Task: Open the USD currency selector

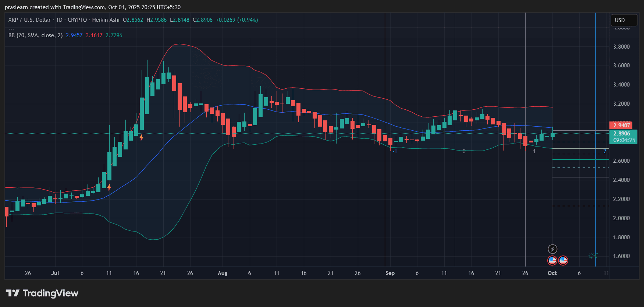Action: 623,20
